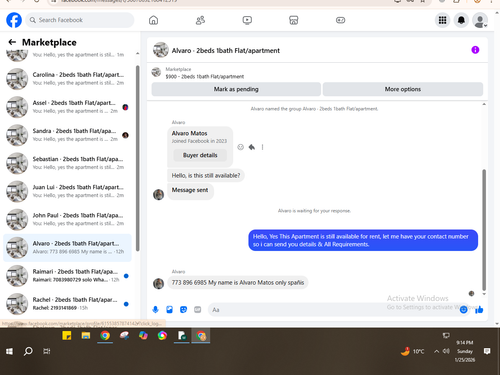This screenshot has height=375, width=500.
Task: Open the Windows taskbar search
Action: 28,351
